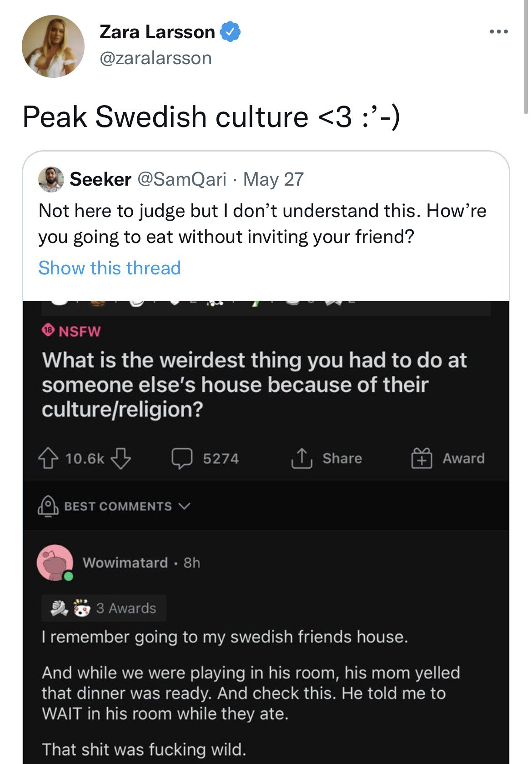Image resolution: width=532 pixels, height=764 pixels.
Task: Click the NSFW tag label
Action: click(79, 331)
